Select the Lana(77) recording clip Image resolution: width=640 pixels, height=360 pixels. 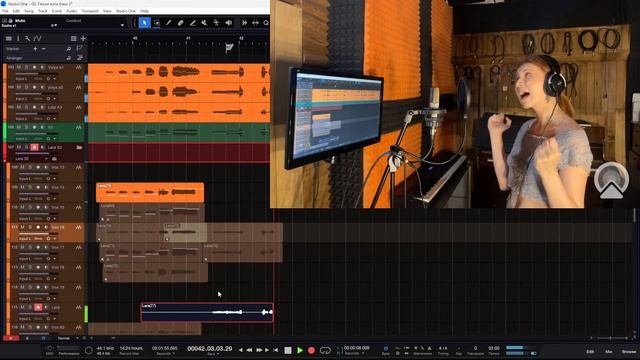[x=207, y=312]
